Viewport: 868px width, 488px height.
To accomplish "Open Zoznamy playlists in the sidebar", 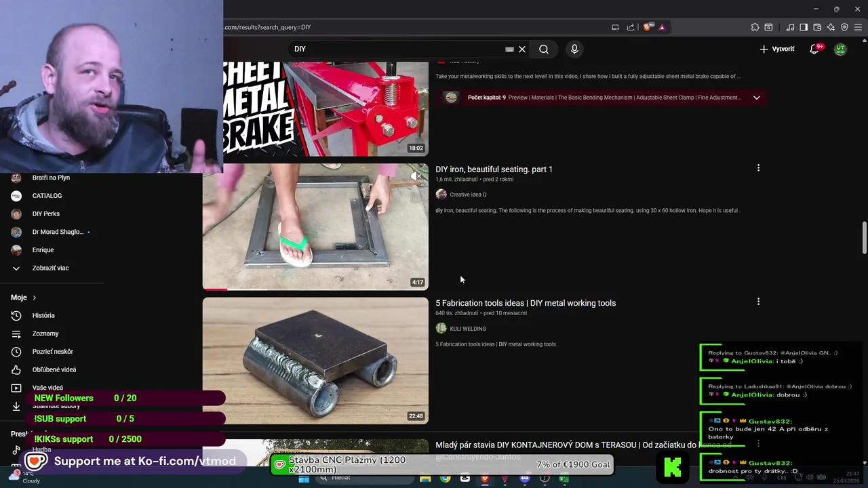I will 45,333.
